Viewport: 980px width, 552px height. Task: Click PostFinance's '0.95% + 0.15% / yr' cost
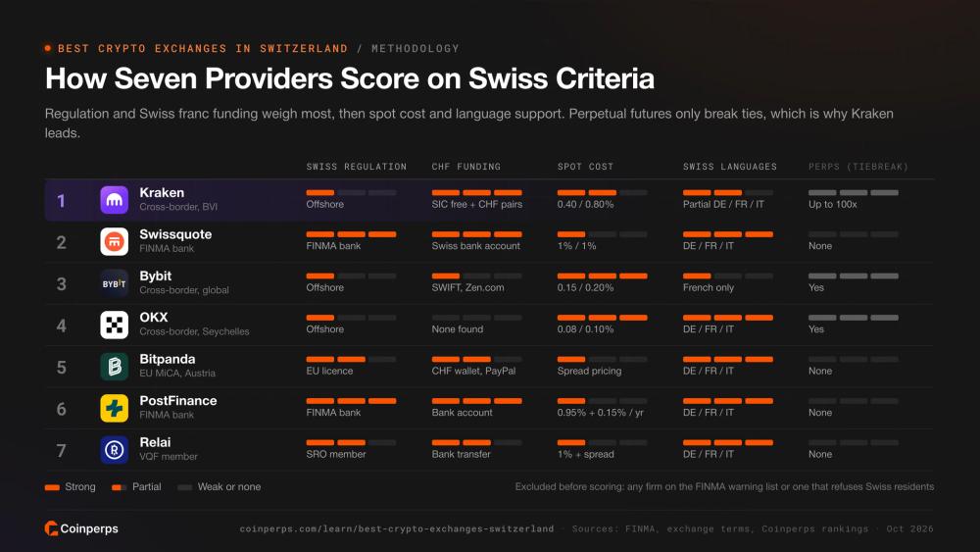tap(601, 413)
